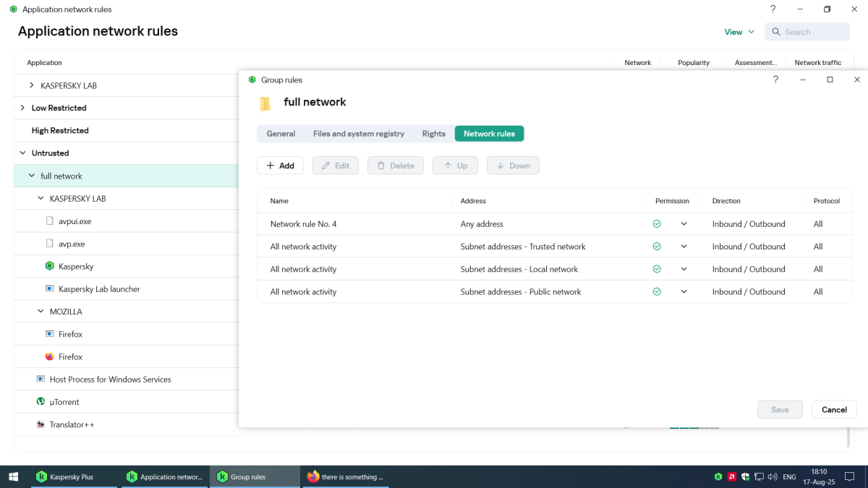This screenshot has width=868, height=488.
Task: Click the allow checkmark for Network rule No. 4
Action: pyautogui.click(x=657, y=224)
